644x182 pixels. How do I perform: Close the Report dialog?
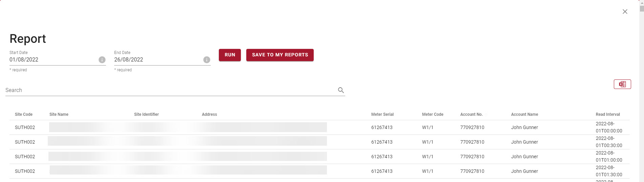pyautogui.click(x=625, y=12)
